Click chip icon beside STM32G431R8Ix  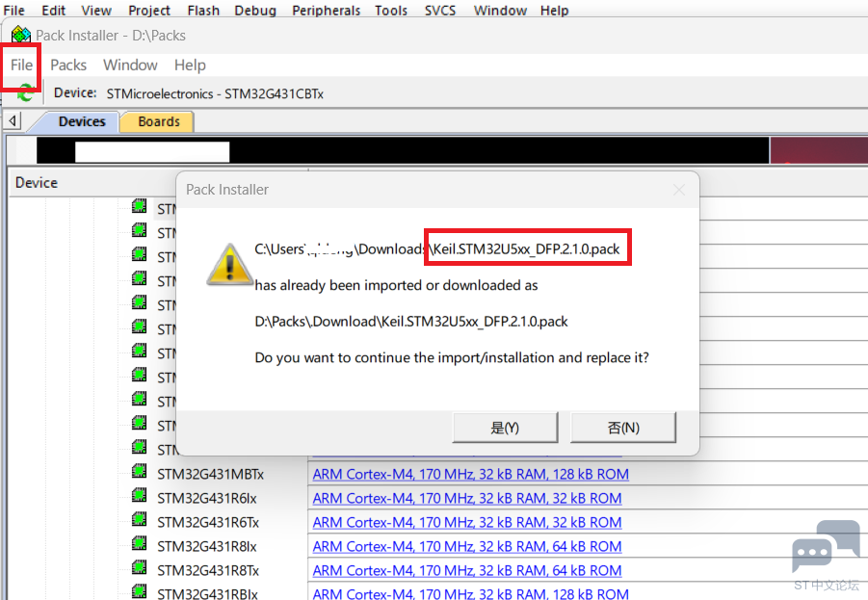point(140,543)
